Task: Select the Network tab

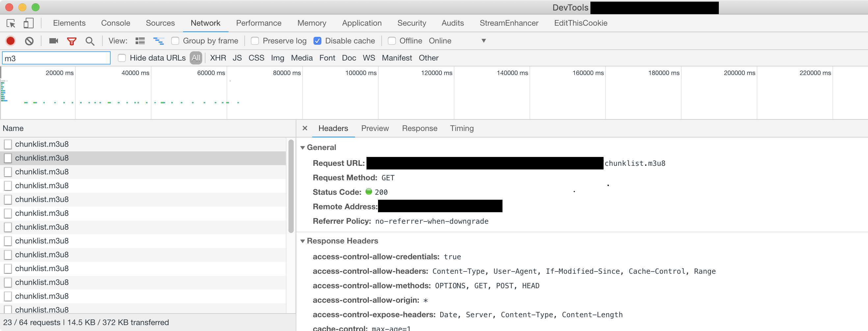Action: tap(205, 23)
